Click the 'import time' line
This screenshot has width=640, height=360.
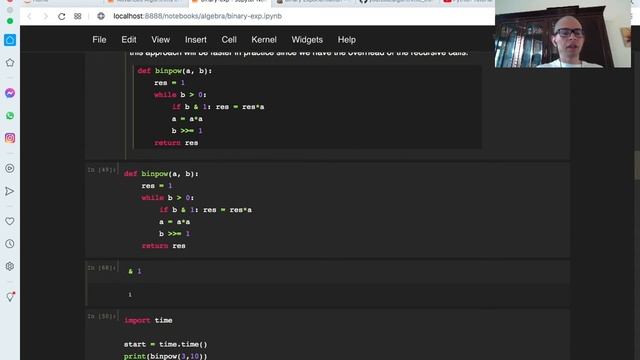148,320
